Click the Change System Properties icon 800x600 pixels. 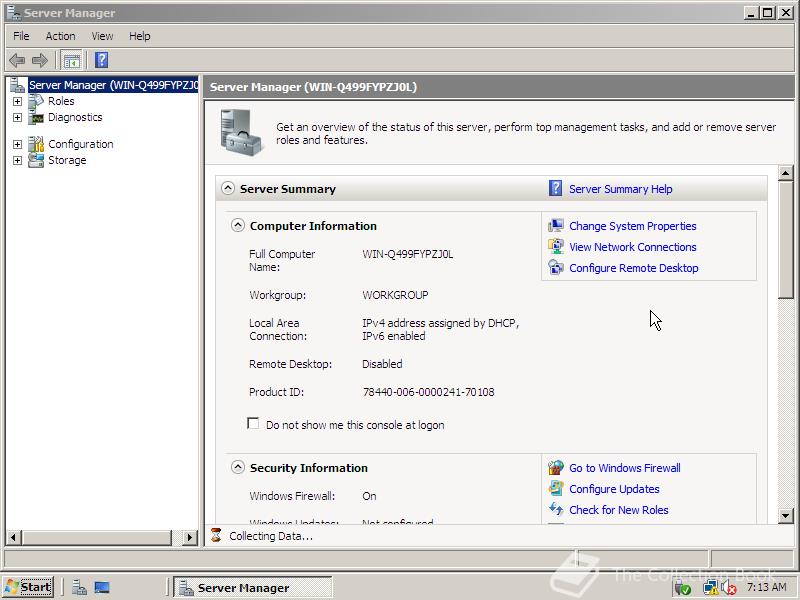click(x=556, y=226)
